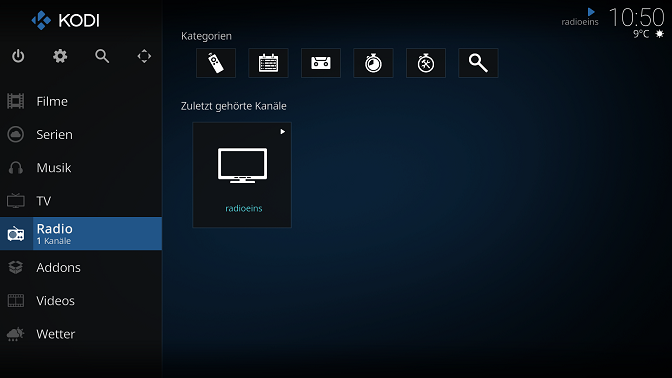Go to Musik menu entry

(x=81, y=168)
